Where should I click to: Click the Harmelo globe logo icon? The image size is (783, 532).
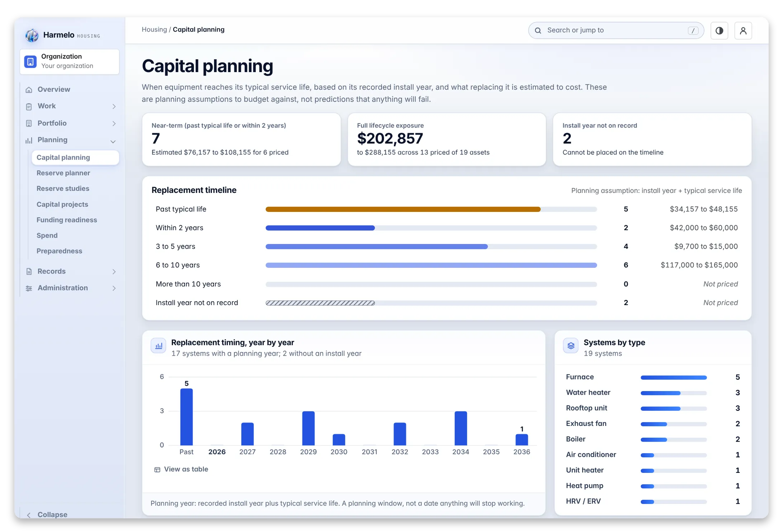click(x=32, y=35)
